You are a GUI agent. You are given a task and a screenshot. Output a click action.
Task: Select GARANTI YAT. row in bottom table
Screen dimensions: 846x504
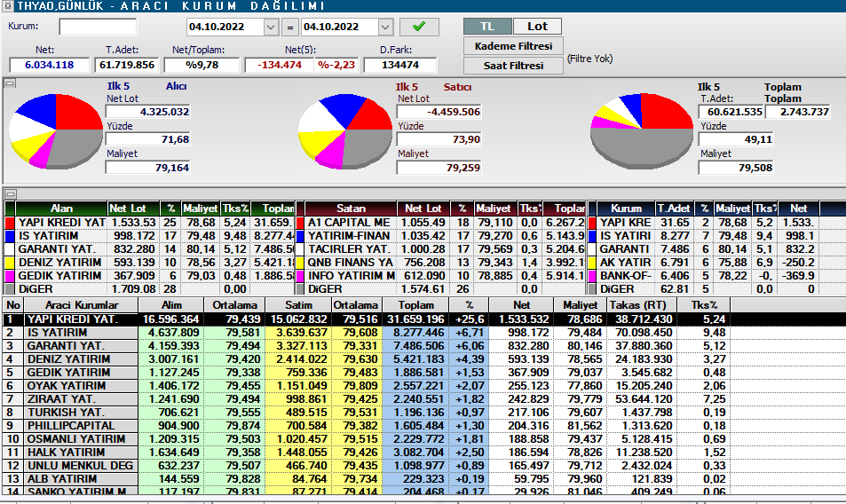point(423,346)
